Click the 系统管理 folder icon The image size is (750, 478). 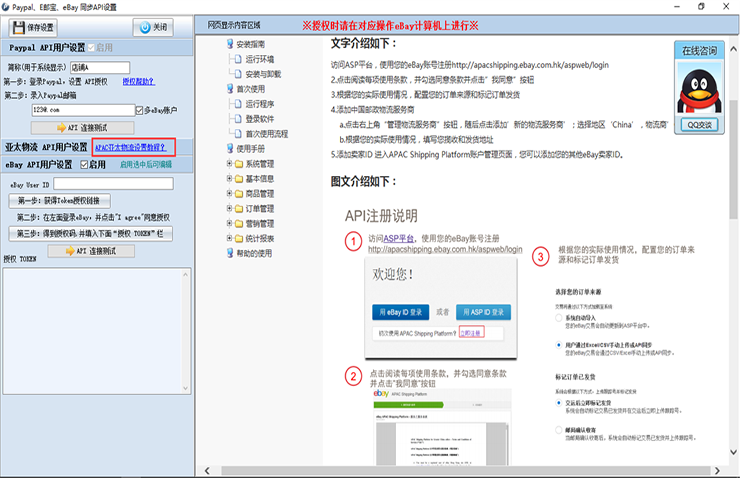pos(239,164)
